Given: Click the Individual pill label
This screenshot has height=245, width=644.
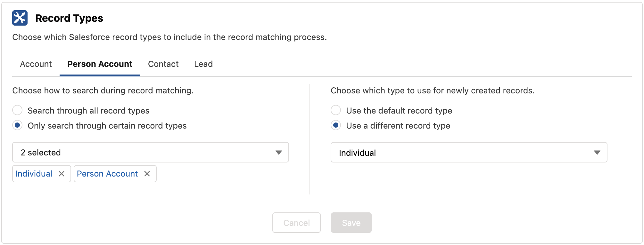Looking at the screenshot, I should 34,174.
